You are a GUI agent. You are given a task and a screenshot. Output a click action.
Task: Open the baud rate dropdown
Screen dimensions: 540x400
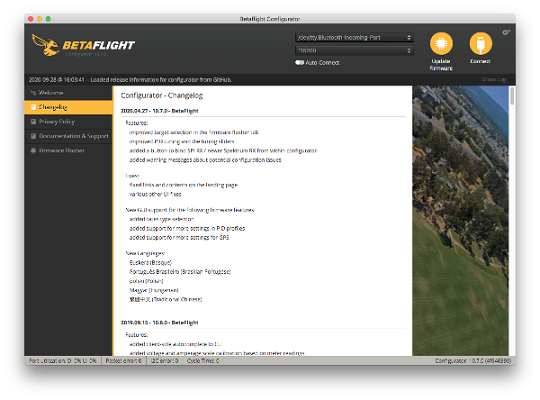pos(354,50)
